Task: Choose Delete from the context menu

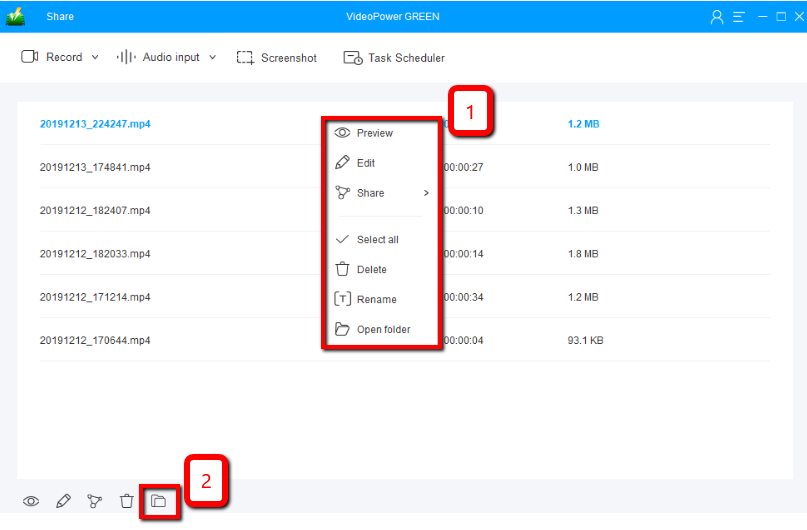Action: (371, 270)
